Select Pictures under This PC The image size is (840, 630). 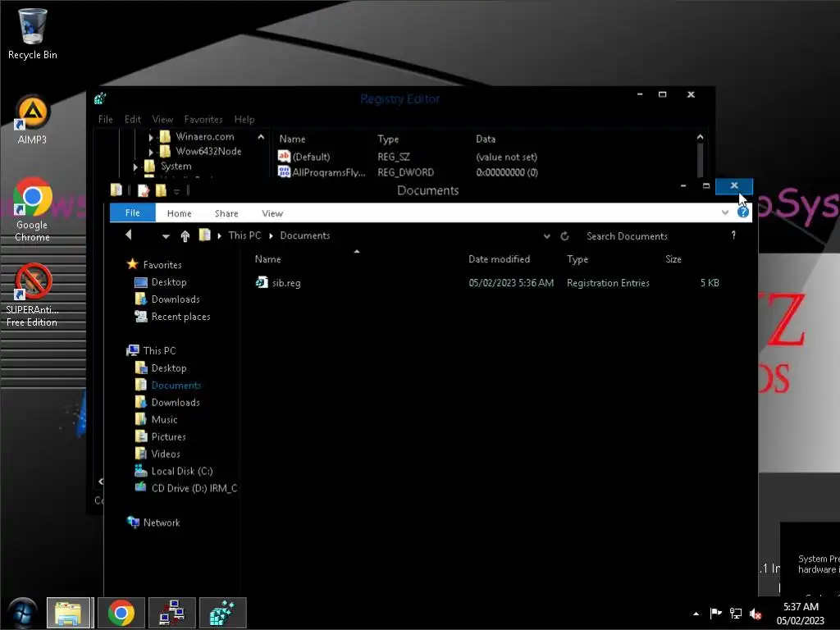pyautogui.click(x=168, y=436)
